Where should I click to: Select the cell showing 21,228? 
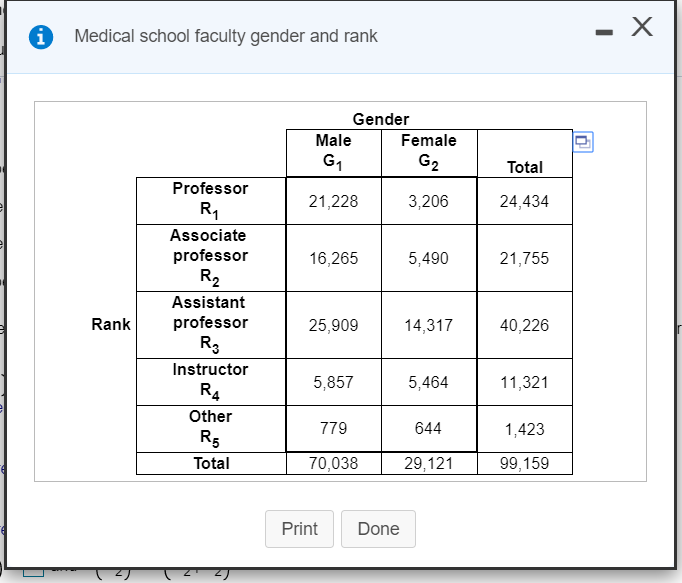pos(334,201)
